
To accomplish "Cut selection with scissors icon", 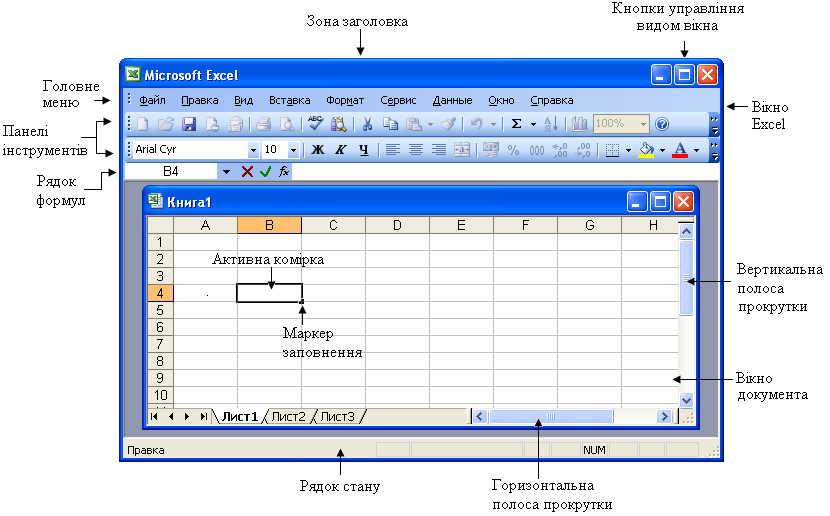I will (x=367, y=124).
